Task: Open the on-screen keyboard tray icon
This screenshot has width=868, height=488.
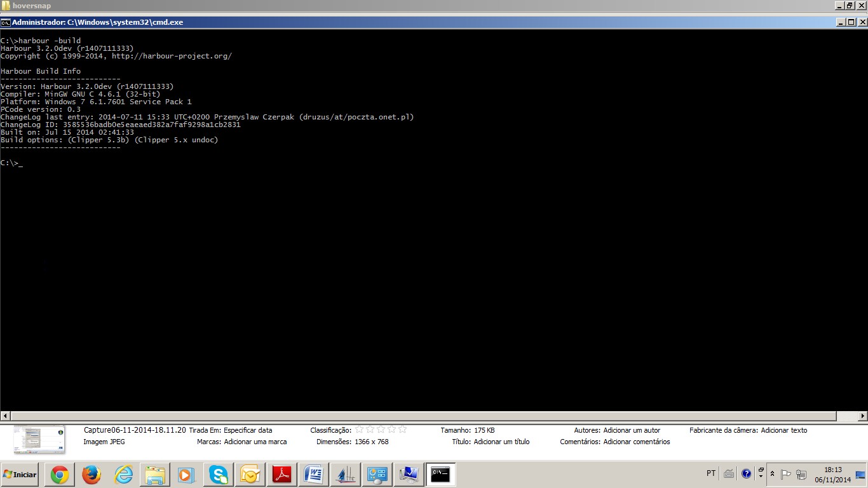Action: [x=729, y=473]
